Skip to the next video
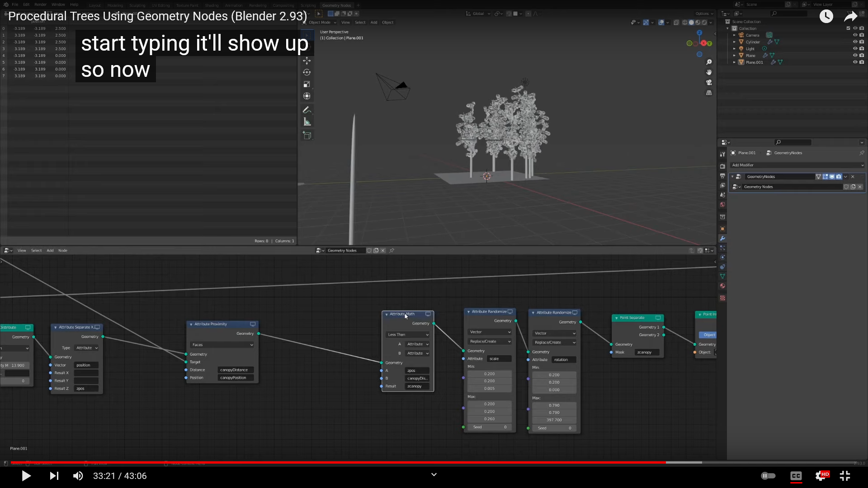The height and width of the screenshot is (488, 868). 54,476
